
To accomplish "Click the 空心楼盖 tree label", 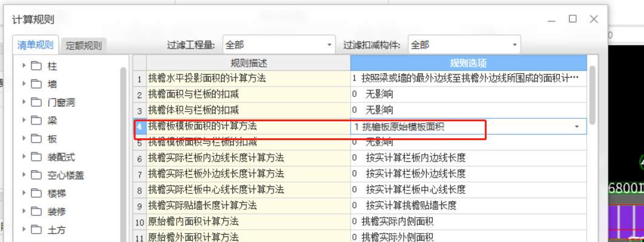I will (x=66, y=175).
